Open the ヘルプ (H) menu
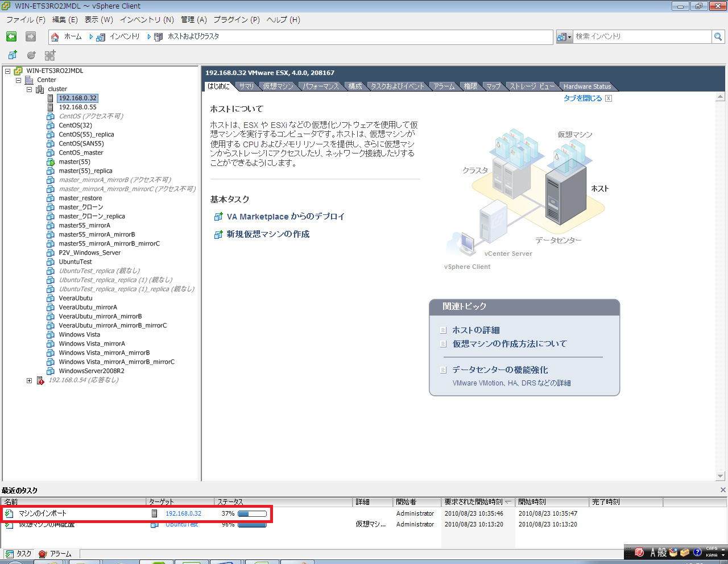Image resolution: width=728 pixels, height=564 pixels. coord(283,20)
